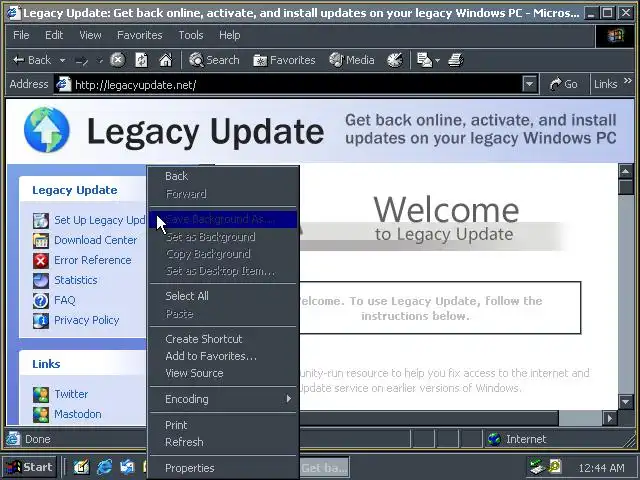The height and width of the screenshot is (480, 640).
Task: Open the Back history dropdown arrow
Action: click(62, 60)
